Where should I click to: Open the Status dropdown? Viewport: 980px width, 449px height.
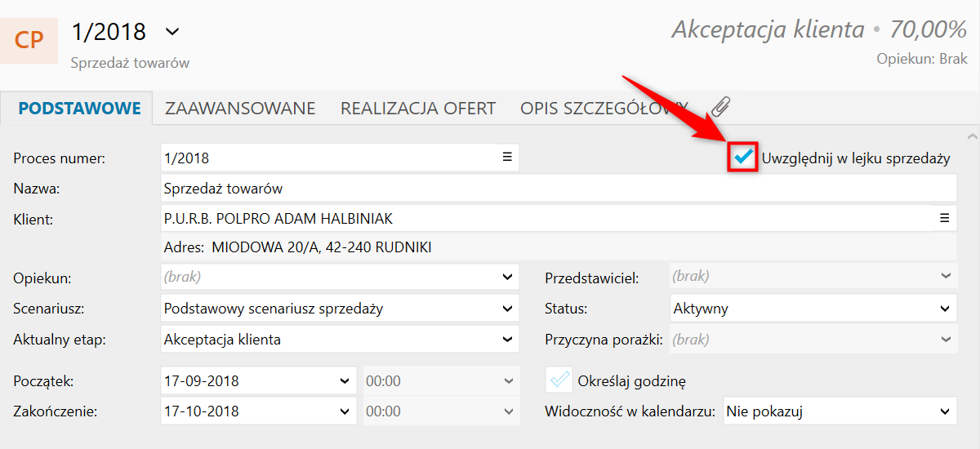(813, 309)
